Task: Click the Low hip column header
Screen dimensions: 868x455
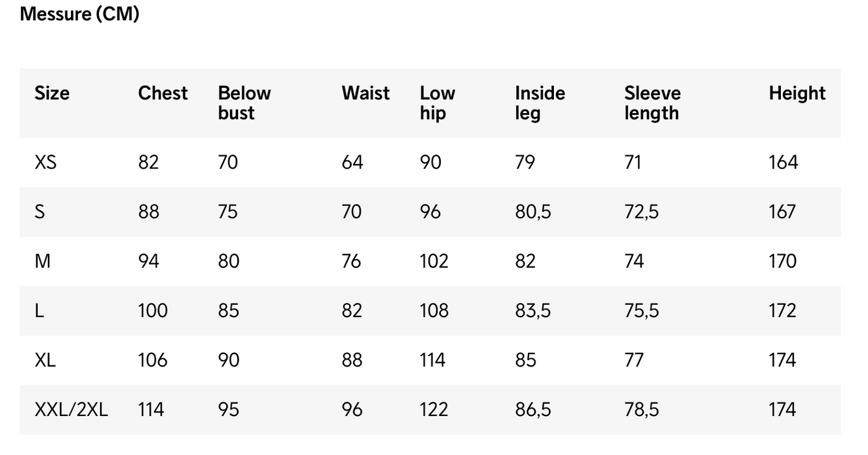Action: click(x=438, y=103)
